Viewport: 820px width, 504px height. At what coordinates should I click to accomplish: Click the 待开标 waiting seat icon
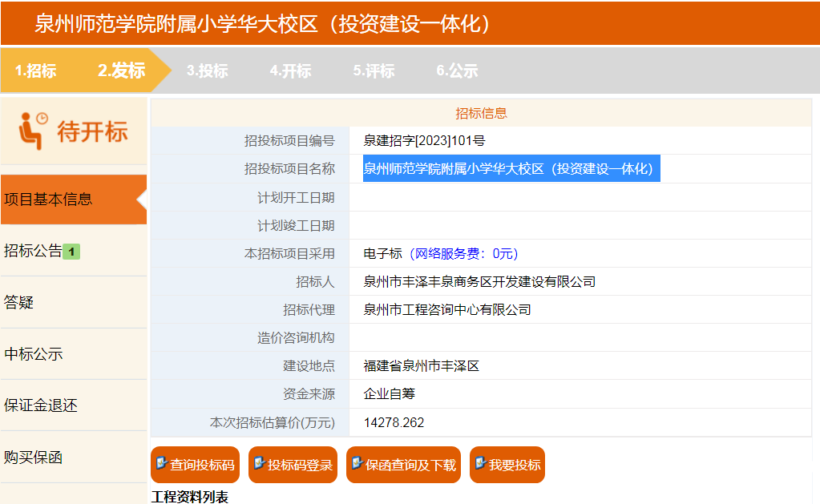(33, 131)
